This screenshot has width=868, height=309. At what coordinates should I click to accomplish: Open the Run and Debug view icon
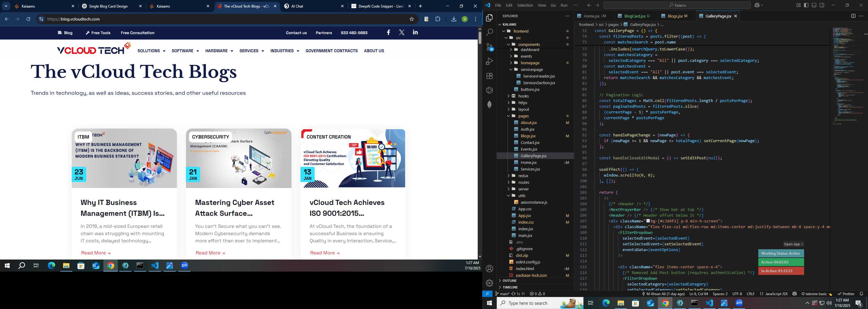[x=489, y=61]
